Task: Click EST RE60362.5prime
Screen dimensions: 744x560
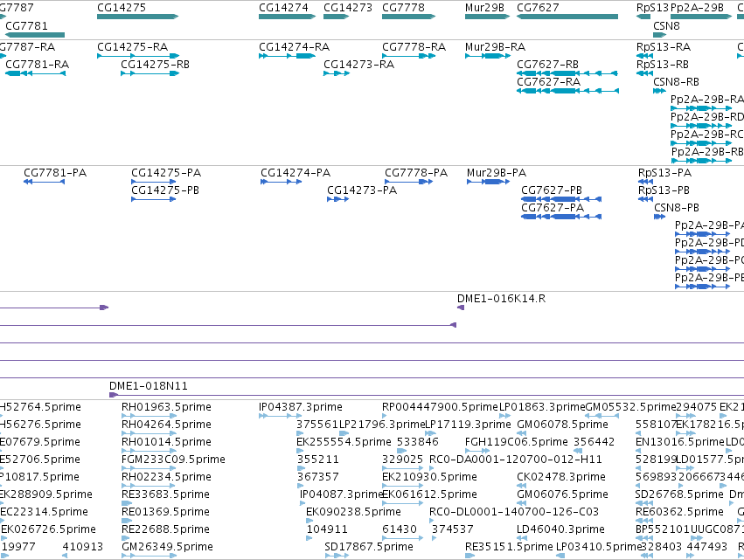Action: (679, 512)
